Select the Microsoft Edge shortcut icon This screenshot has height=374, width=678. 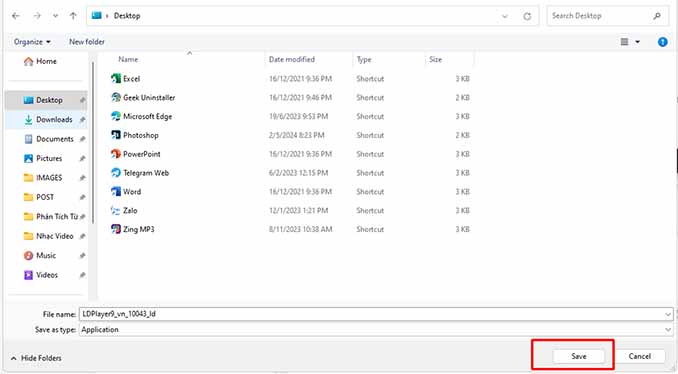pos(116,116)
